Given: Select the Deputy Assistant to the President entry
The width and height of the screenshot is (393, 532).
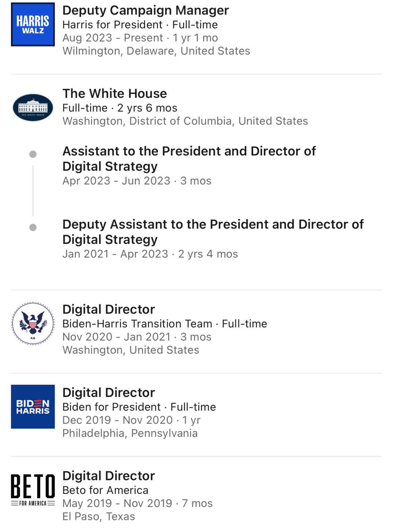Looking at the screenshot, I should coord(213,231).
